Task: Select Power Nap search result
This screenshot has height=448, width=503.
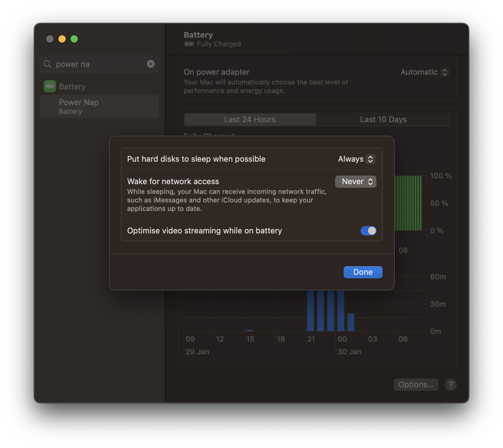Action: pos(99,106)
